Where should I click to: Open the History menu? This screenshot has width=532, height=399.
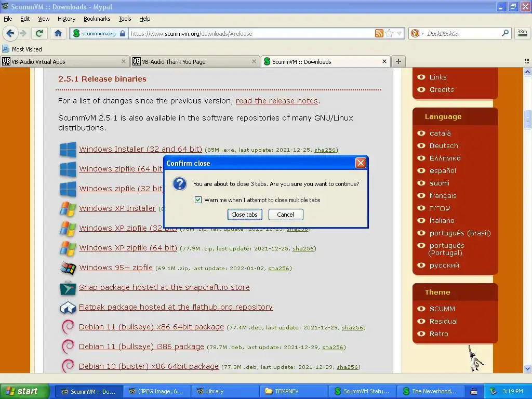pos(66,19)
